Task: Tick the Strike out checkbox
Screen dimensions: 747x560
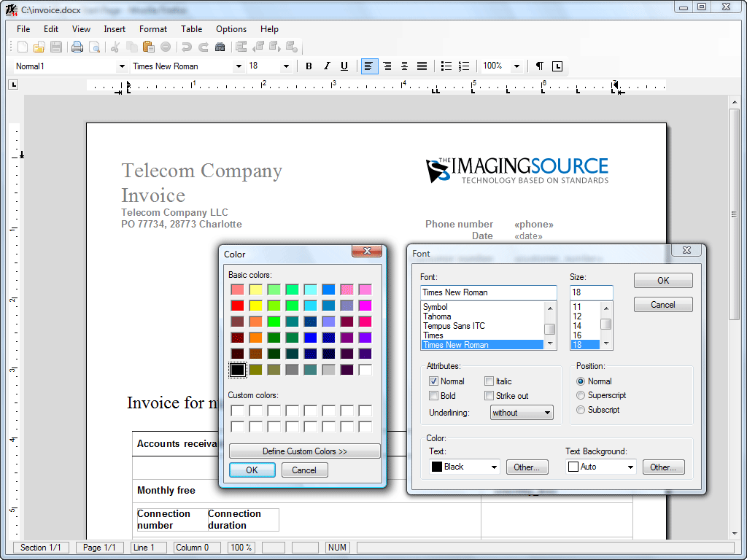Action: [x=489, y=396]
